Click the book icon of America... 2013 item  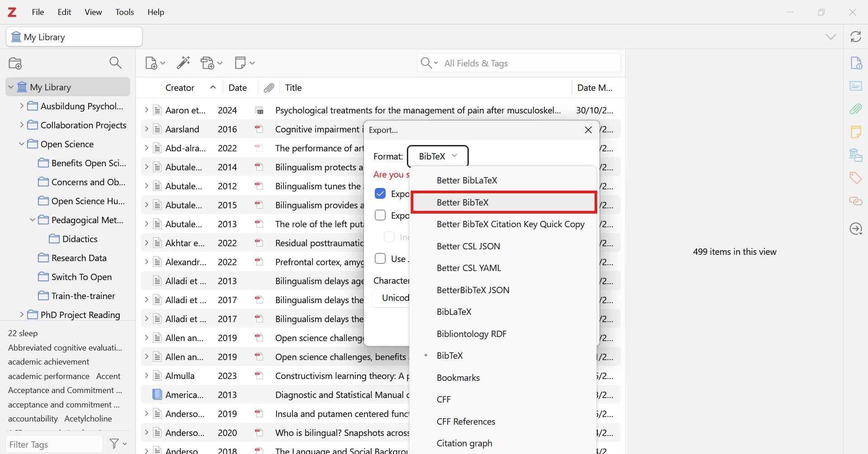coord(157,394)
